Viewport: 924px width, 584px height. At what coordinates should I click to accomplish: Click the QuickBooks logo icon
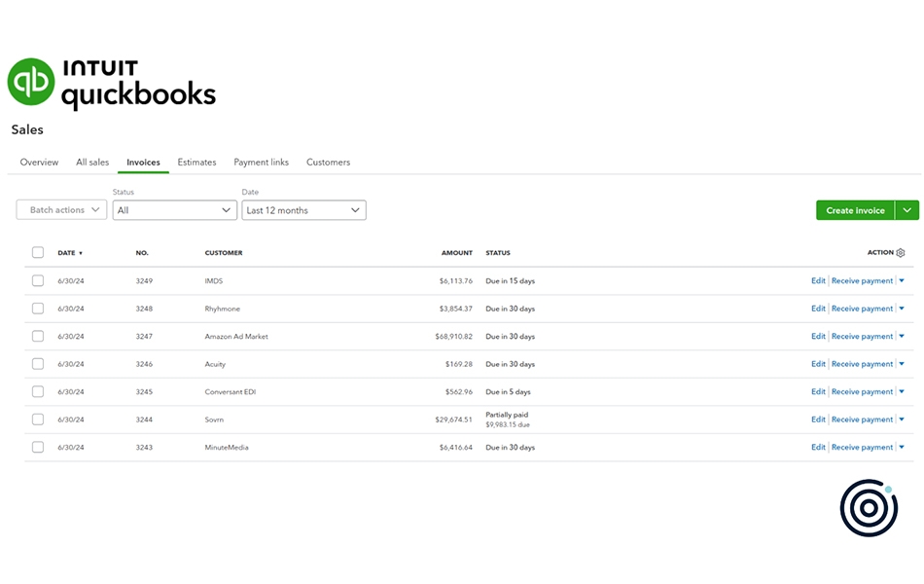pyautogui.click(x=31, y=82)
